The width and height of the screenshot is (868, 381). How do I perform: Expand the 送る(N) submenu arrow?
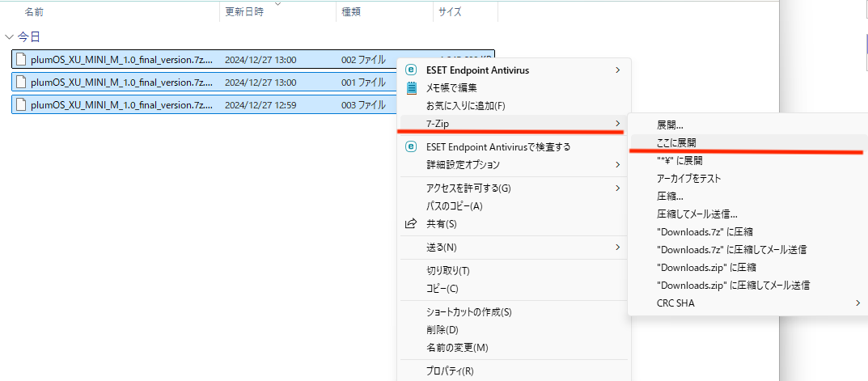tap(617, 247)
